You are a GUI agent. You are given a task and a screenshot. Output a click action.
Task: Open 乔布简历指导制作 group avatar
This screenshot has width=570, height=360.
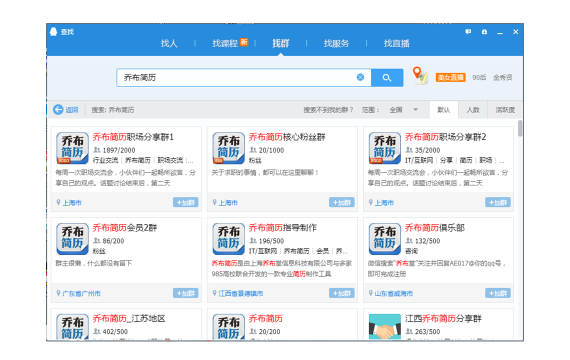(229, 239)
